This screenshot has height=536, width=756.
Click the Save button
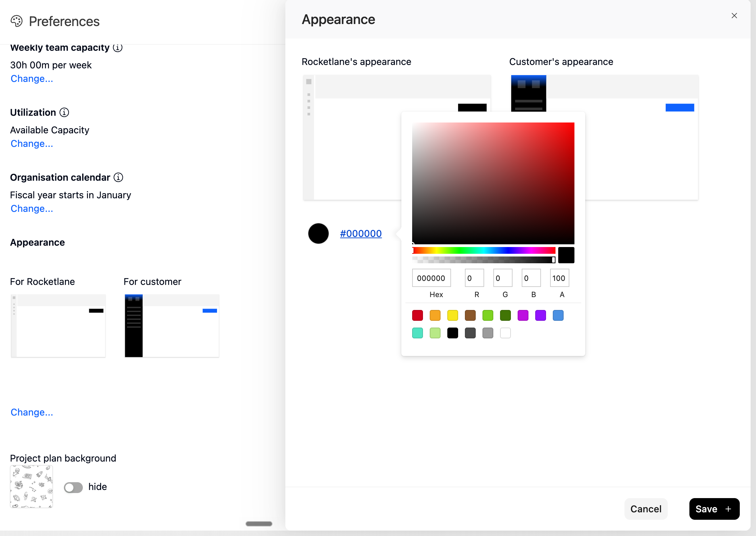coord(714,509)
